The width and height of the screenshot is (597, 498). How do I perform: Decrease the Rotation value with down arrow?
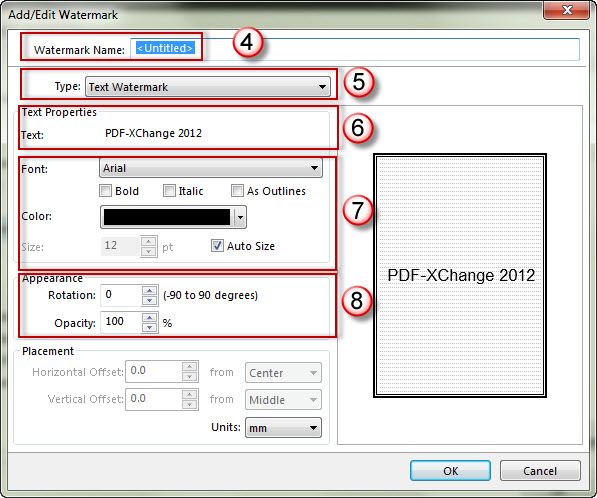[150, 301]
